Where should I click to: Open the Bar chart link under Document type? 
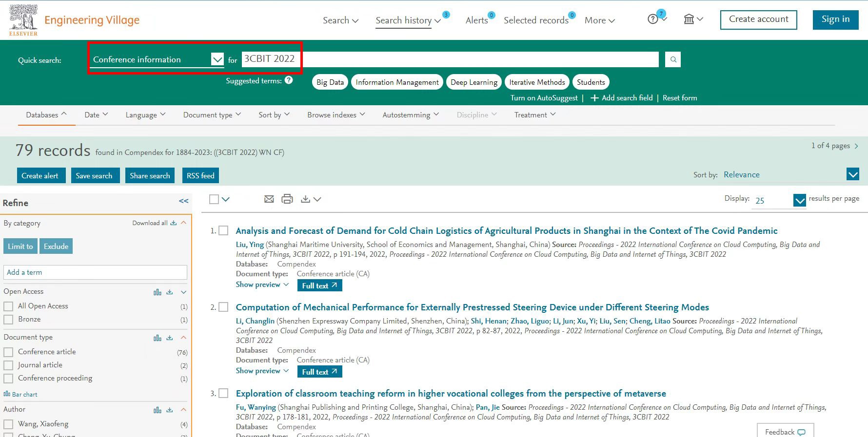(x=20, y=394)
